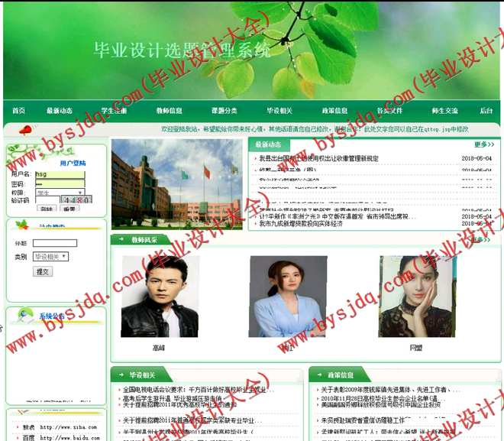
Task: Click the 用户名 username input field
Action: 60,174
